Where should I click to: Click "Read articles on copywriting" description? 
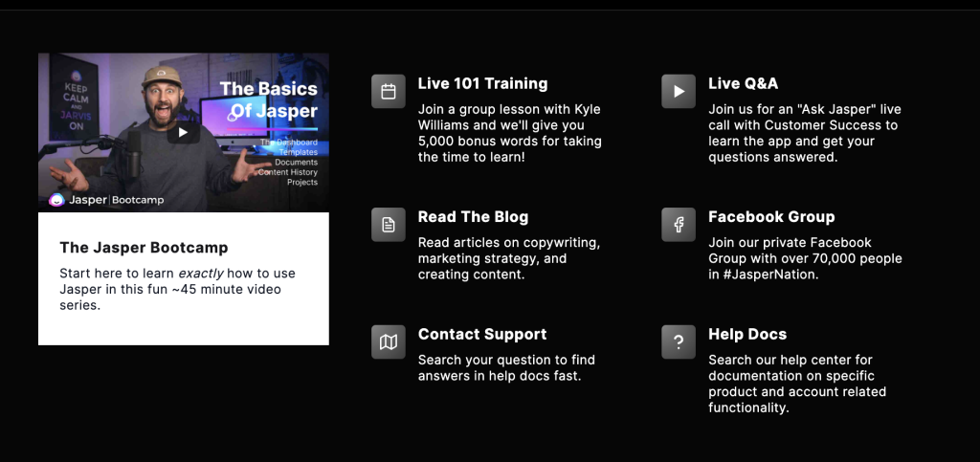click(509, 258)
